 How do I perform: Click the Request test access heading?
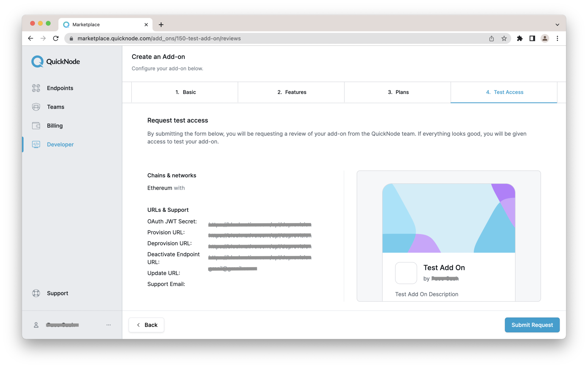(178, 120)
